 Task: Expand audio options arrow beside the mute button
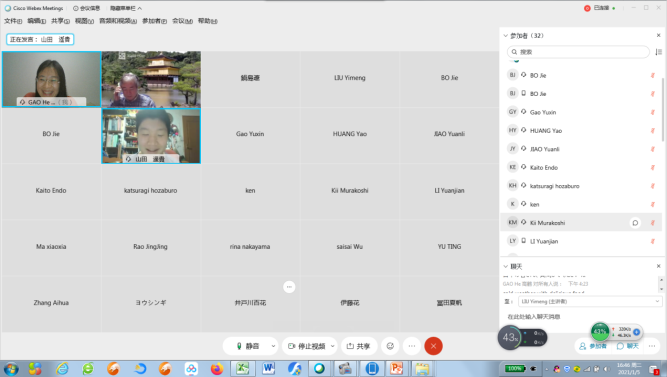(273, 346)
